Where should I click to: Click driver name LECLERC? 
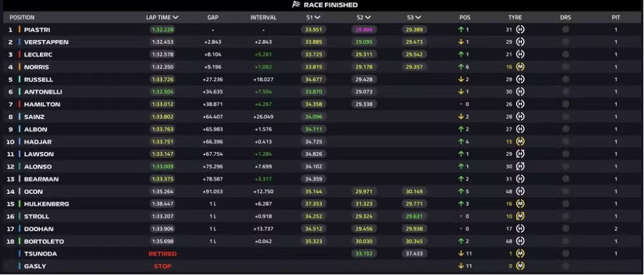[x=38, y=54]
